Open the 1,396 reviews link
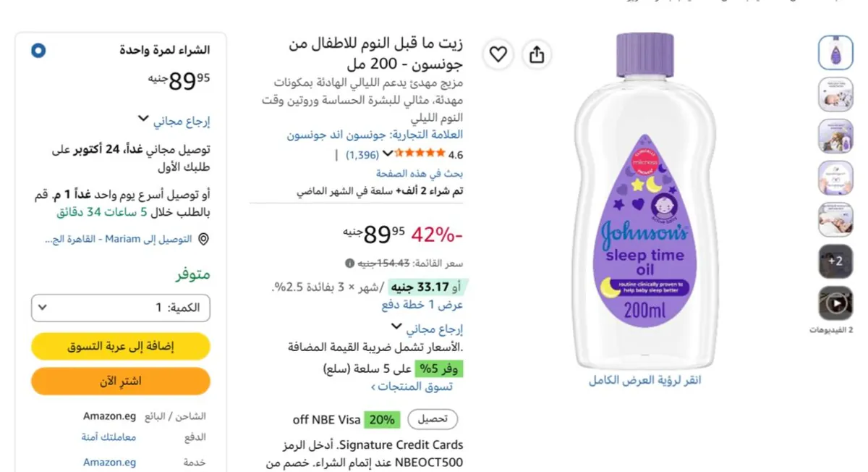 (362, 154)
